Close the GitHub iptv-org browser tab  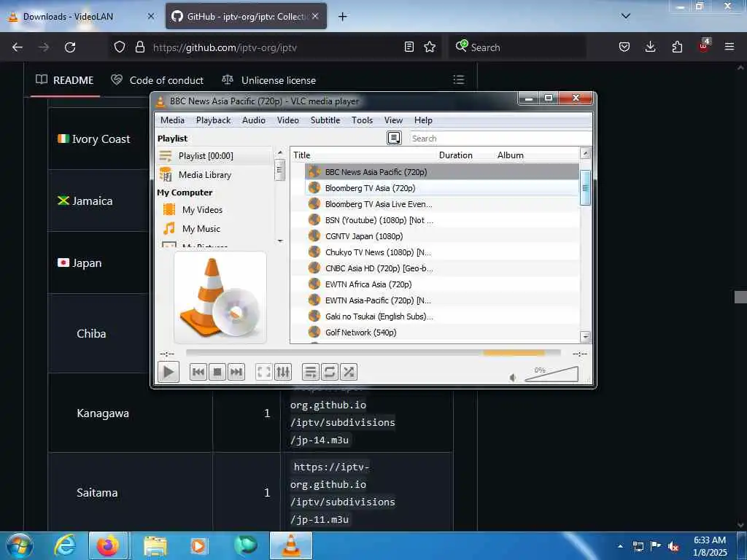[x=315, y=16]
